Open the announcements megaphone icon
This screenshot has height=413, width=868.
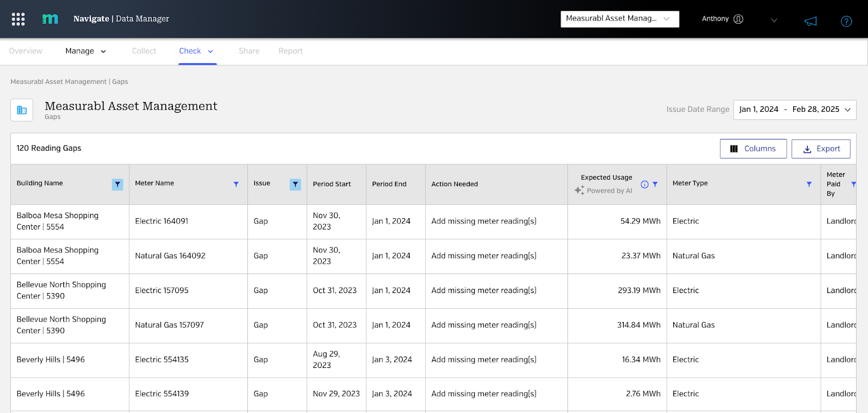[810, 21]
